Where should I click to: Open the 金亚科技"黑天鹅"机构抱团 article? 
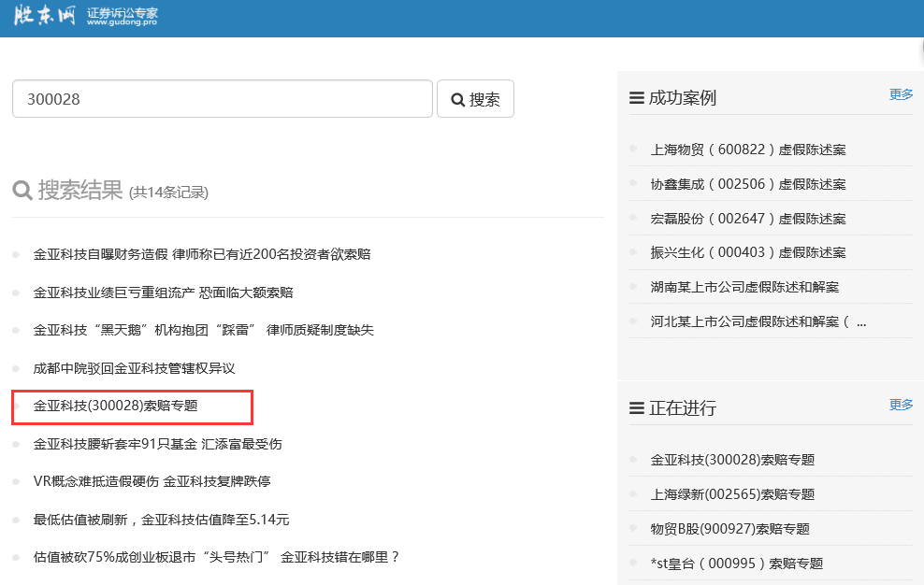(x=203, y=330)
